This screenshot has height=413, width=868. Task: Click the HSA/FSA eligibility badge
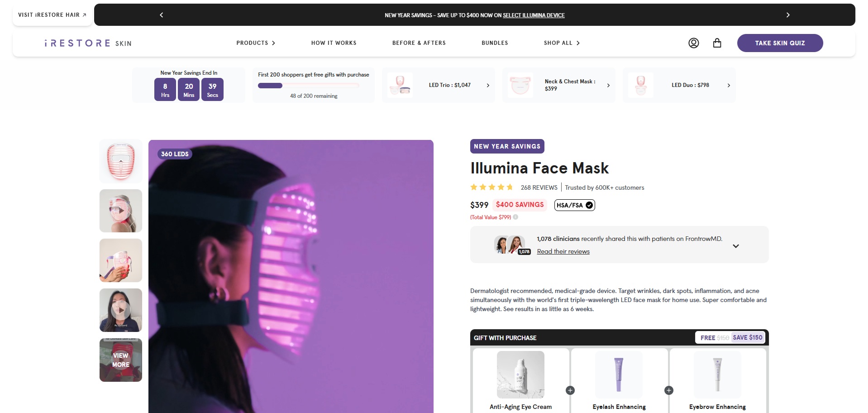click(574, 205)
